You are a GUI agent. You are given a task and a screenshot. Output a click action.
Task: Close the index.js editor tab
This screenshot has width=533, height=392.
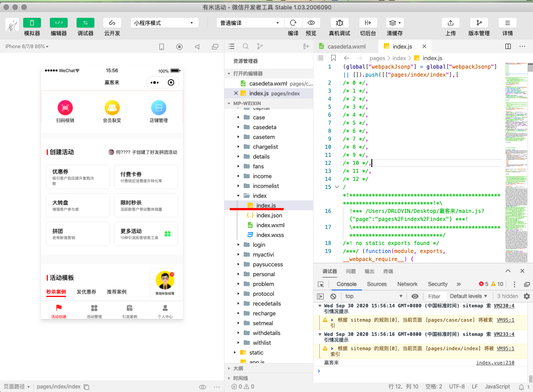pyautogui.click(x=424, y=47)
